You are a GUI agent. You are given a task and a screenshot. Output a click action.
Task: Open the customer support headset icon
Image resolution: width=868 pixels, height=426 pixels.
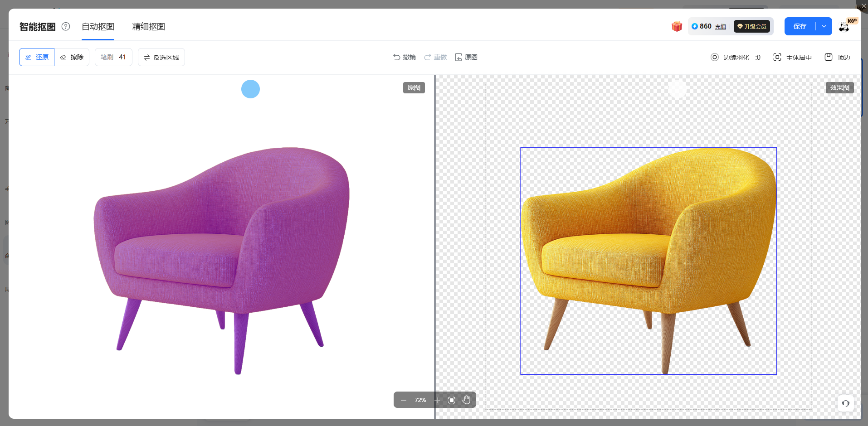click(x=846, y=403)
